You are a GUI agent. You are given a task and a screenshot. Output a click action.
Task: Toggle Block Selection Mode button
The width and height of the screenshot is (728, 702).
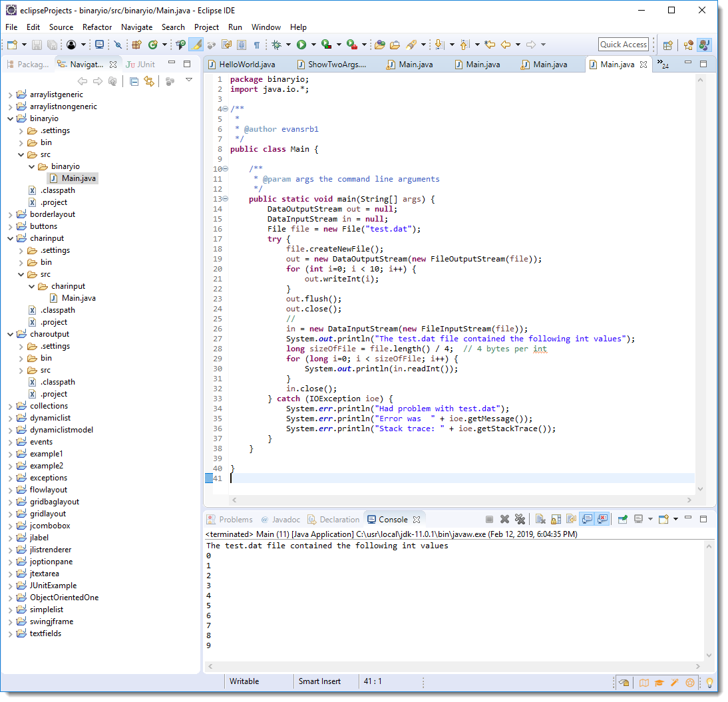pos(242,45)
